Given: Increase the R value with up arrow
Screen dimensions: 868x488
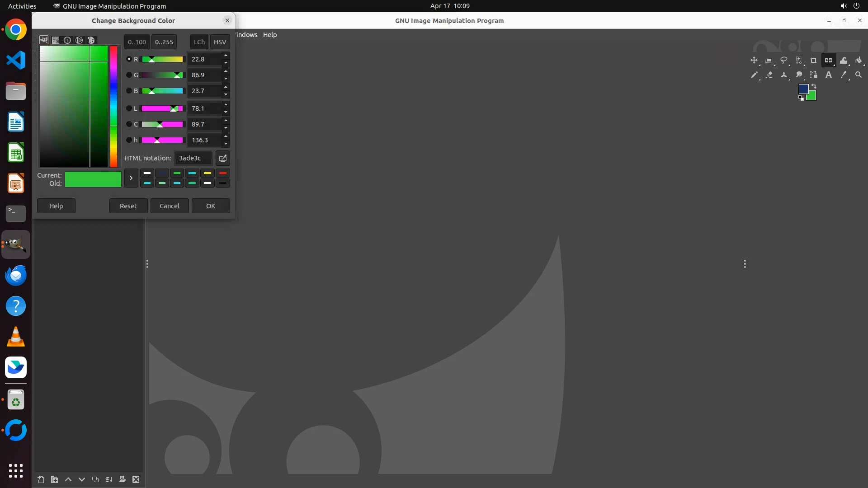Looking at the screenshot, I should point(226,56).
